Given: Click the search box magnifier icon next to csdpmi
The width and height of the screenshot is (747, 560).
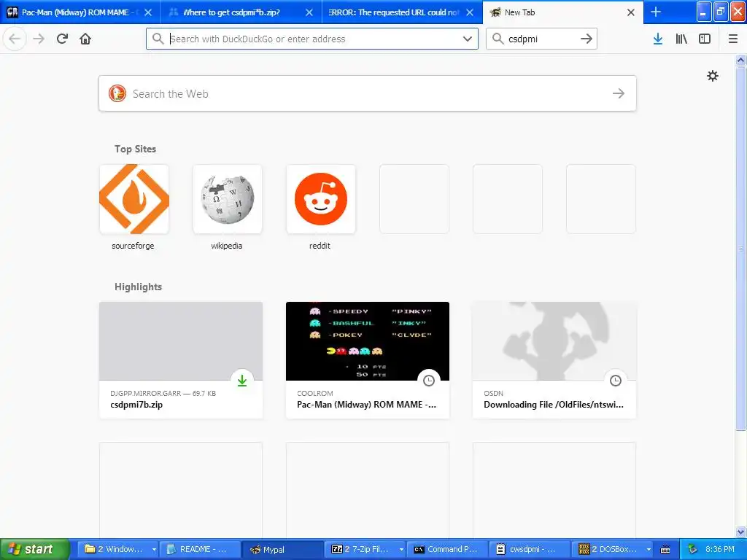Looking at the screenshot, I should (498, 39).
